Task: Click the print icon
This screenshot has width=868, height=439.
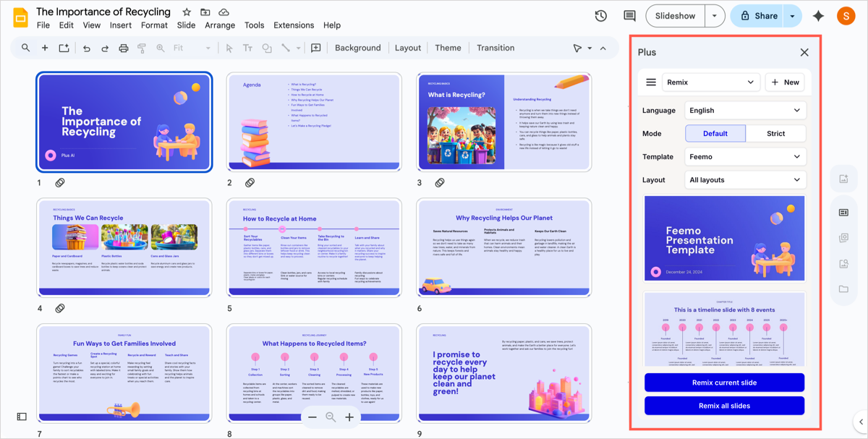Action: 124,48
